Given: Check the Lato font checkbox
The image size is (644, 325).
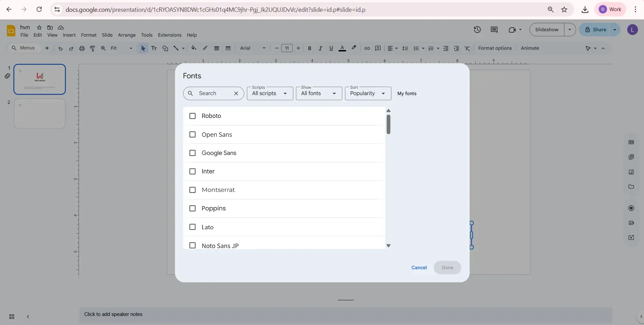Looking at the screenshot, I should pos(192,227).
